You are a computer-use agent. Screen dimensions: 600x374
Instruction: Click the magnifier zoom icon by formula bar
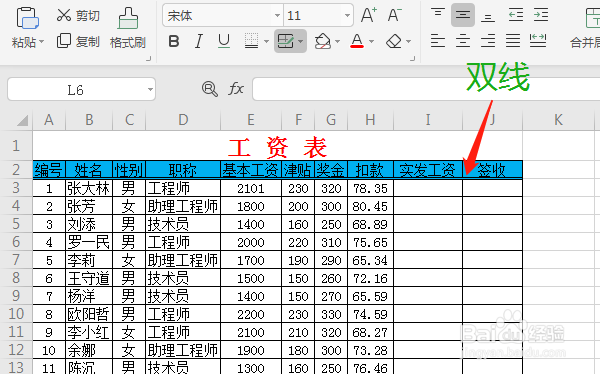pyautogui.click(x=209, y=89)
